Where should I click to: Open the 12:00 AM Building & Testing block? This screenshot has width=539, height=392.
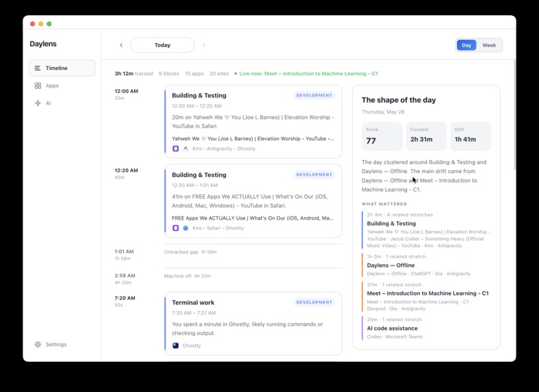click(253, 122)
